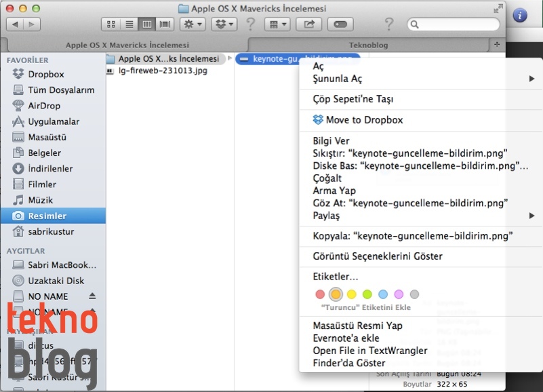Viewport: 543px width, 392px height.
Task: Select Apple OS X Mavericks İncelemesi tab
Action: [x=127, y=45]
